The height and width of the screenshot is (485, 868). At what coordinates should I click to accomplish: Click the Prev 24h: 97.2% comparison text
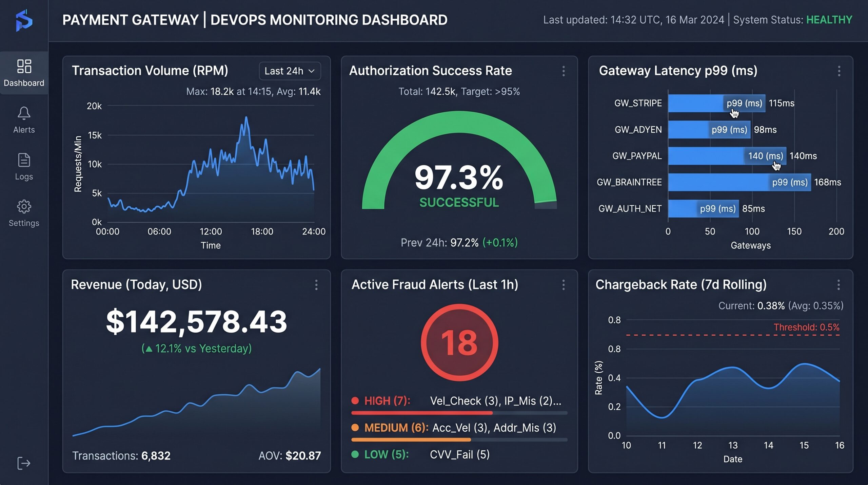[x=459, y=243]
